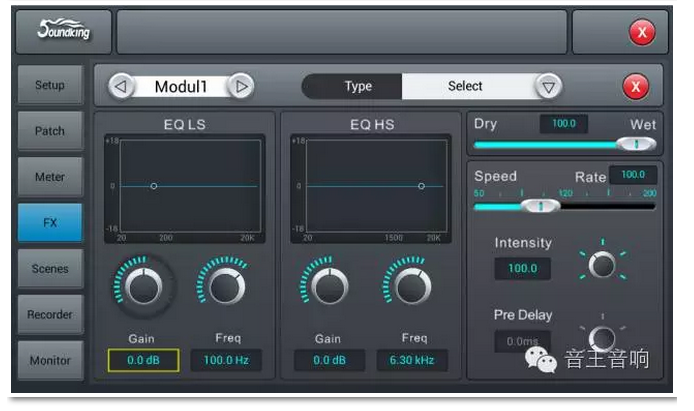The image size is (694, 411).
Task: Open the Setup page
Action: (x=49, y=85)
